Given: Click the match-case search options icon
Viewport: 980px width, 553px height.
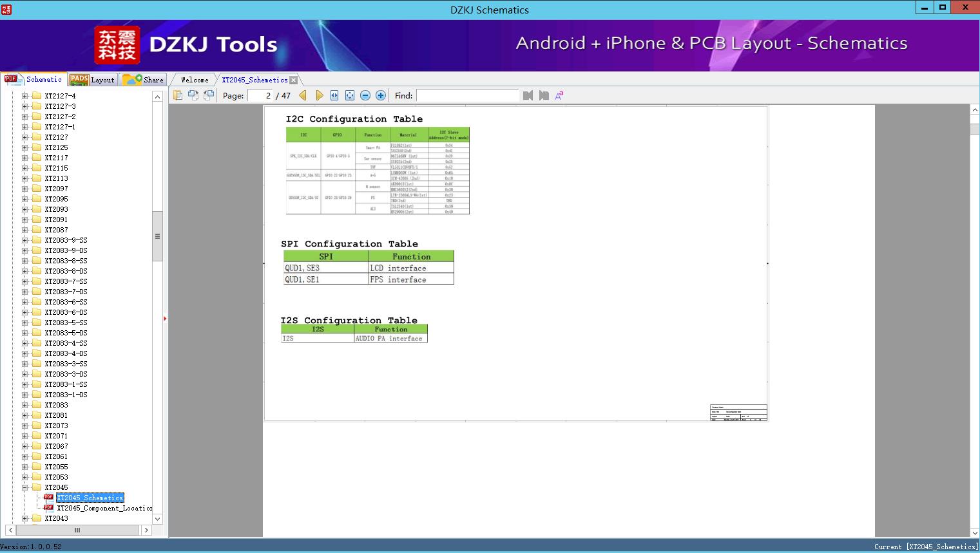Looking at the screenshot, I should [559, 95].
